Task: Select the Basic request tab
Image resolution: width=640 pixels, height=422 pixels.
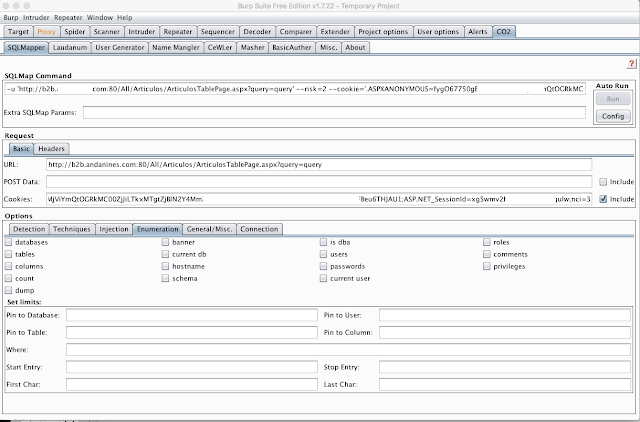Action: coord(21,149)
